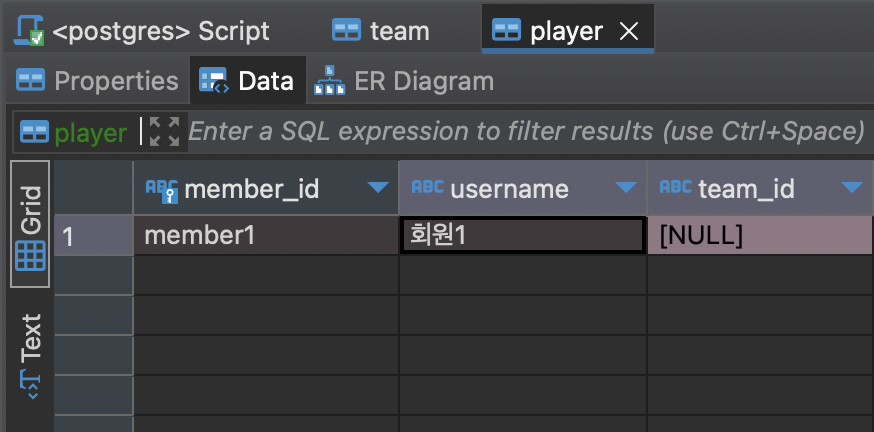Select the team_id column header
Image resolution: width=874 pixels, height=432 pixels.
(x=759, y=188)
